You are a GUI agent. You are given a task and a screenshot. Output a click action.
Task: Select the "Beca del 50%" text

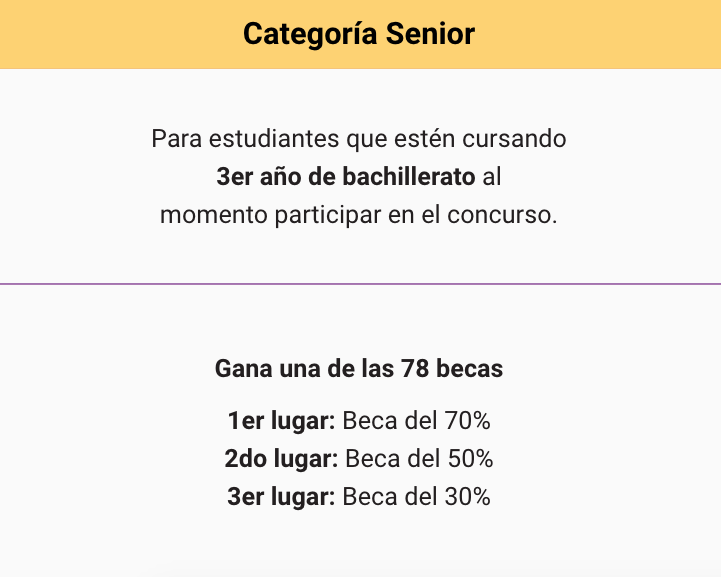419,459
